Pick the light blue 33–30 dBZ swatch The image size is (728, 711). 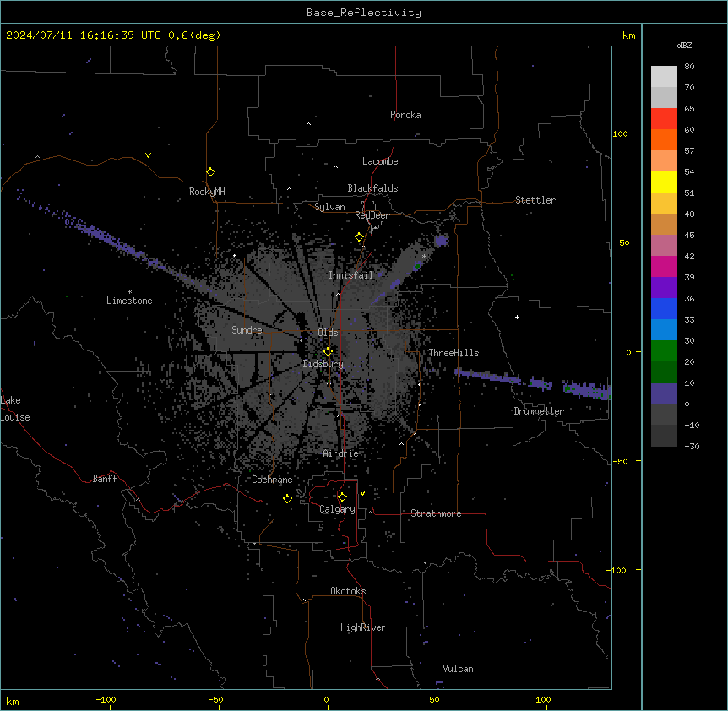664,329
